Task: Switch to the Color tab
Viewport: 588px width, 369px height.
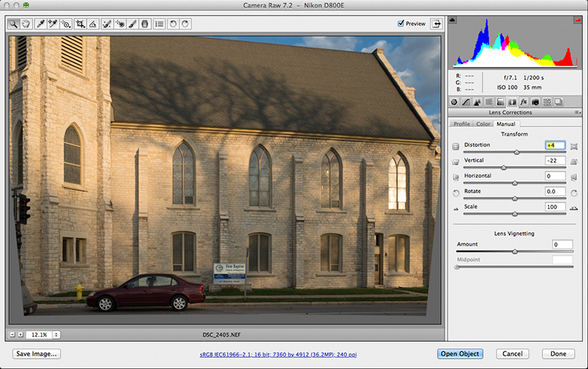Action: point(483,123)
